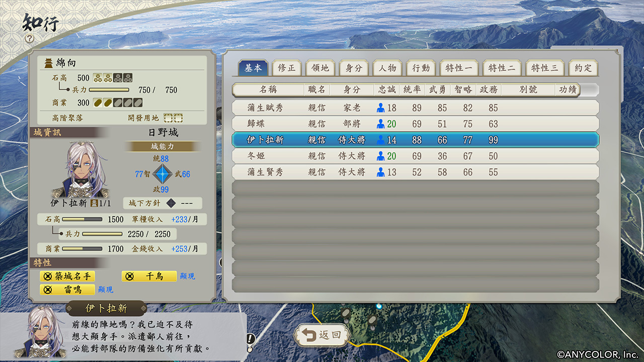Select the 千鳥 trait
The width and height of the screenshot is (644, 362).
(149, 276)
